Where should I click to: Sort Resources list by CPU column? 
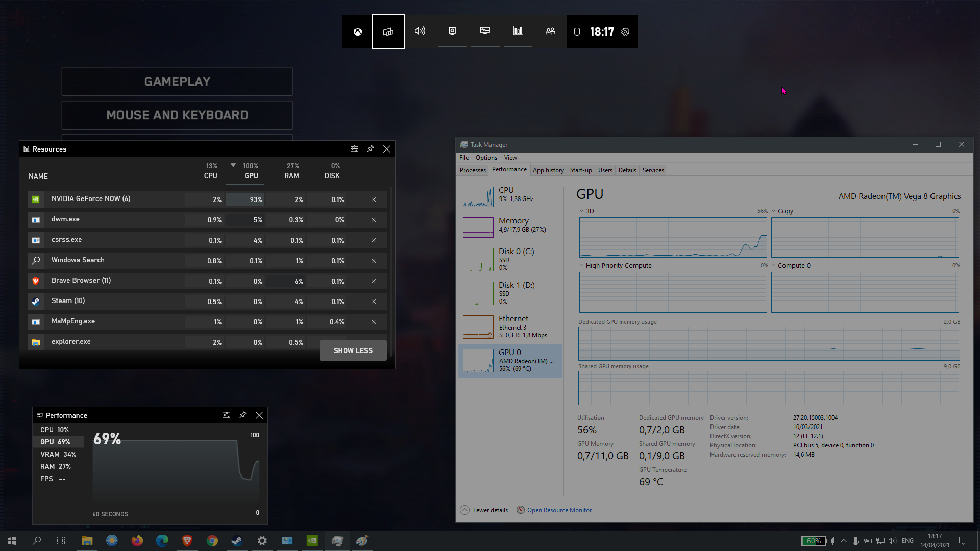211,171
